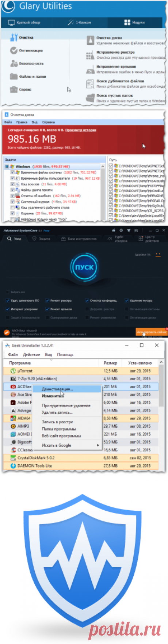Open the Правка menu in Очистка диска

[x=22, y=122]
